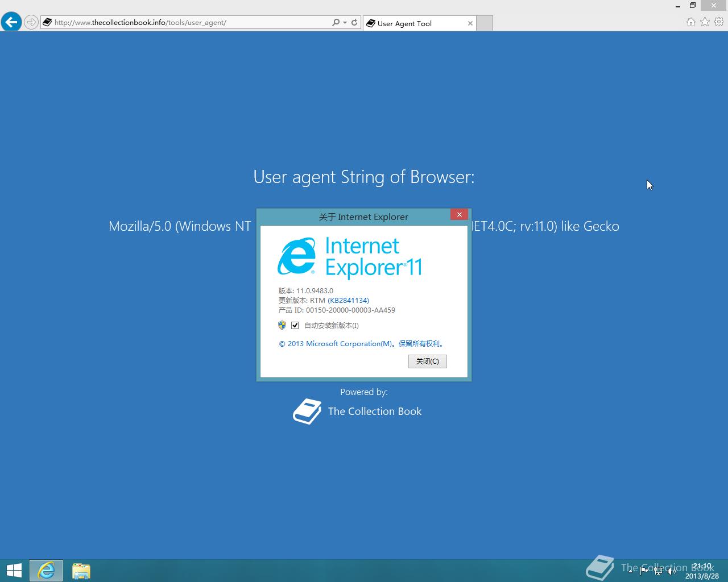Open the 2013 Microsoft Corporation copyright link
The image size is (728, 582).
(x=362, y=343)
